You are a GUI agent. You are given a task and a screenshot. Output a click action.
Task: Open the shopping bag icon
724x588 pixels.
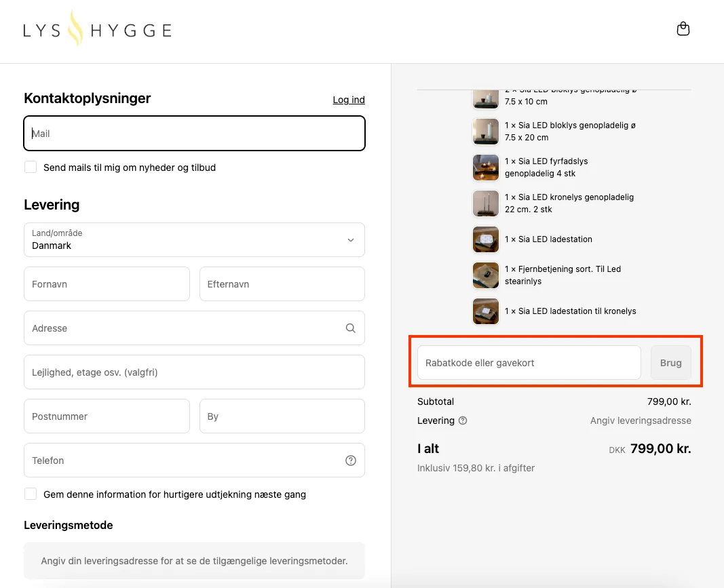click(x=683, y=28)
